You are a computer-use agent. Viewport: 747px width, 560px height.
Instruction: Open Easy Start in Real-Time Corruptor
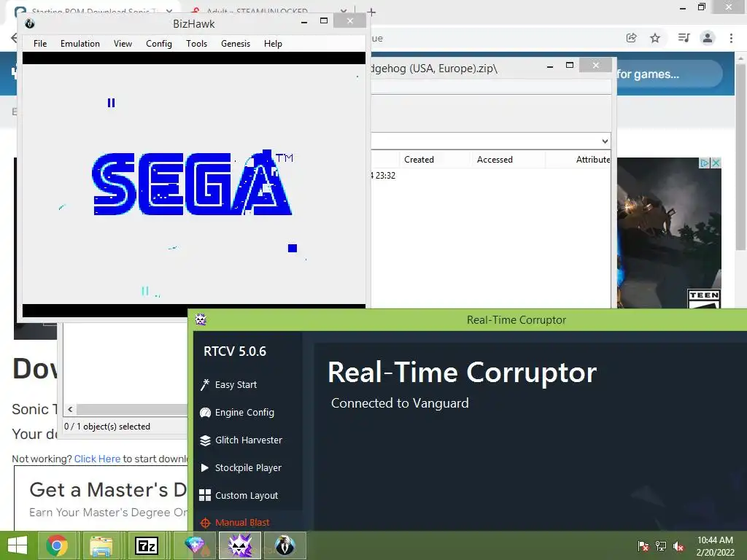coord(236,385)
